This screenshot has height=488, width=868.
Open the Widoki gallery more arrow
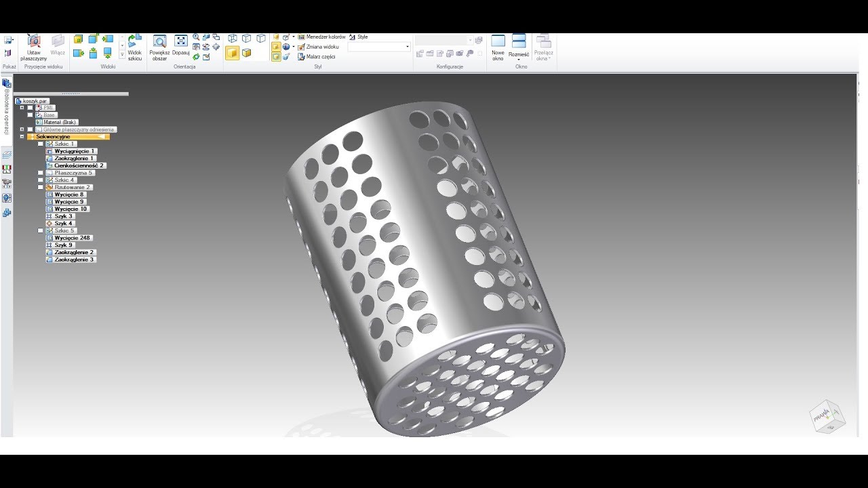(x=122, y=54)
